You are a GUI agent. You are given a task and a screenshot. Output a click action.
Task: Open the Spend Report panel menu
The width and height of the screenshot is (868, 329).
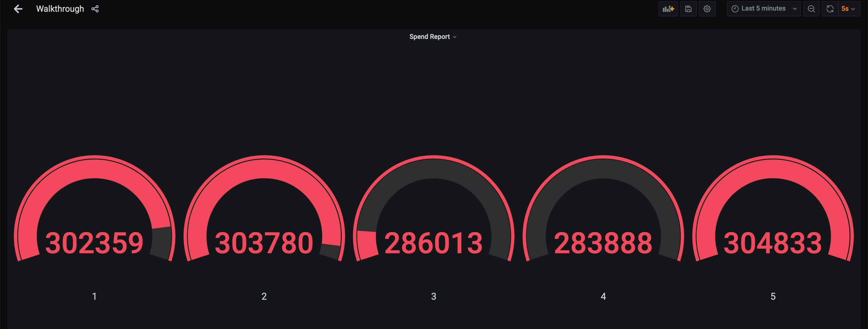tap(454, 37)
